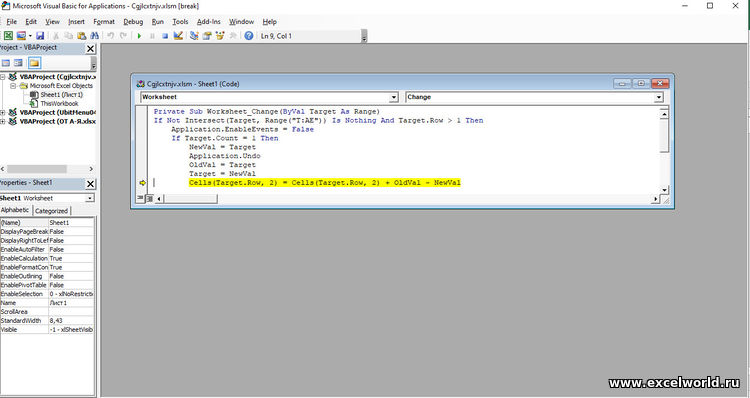Click the Undo arrow icon
This screenshot has height=398, width=750.
pyautogui.click(x=110, y=36)
